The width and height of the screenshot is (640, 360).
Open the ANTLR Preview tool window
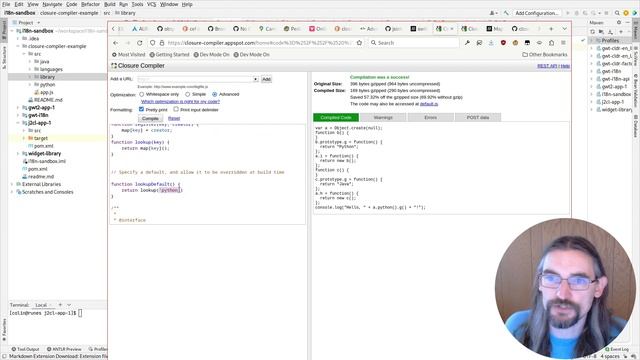(64, 349)
